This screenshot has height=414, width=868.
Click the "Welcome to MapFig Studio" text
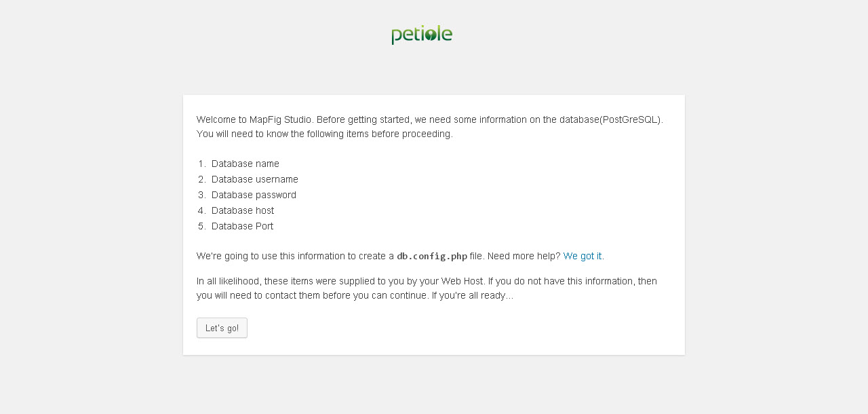255,119
